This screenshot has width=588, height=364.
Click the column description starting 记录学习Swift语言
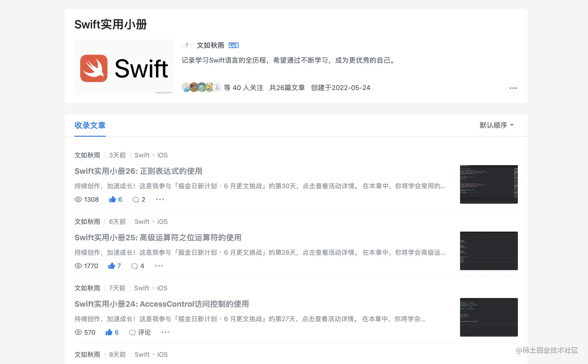coord(288,60)
